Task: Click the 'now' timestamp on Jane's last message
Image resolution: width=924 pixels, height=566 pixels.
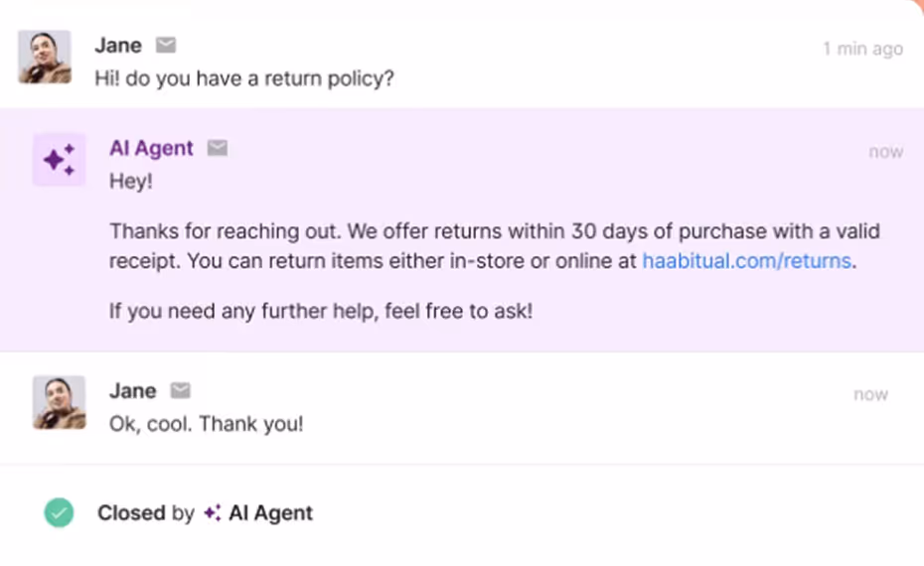Action: (870, 394)
